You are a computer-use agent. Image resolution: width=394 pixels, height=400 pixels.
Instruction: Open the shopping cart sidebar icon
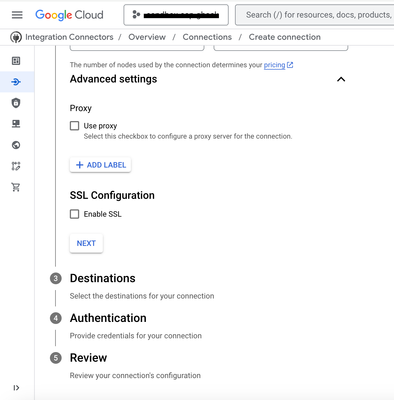16,187
